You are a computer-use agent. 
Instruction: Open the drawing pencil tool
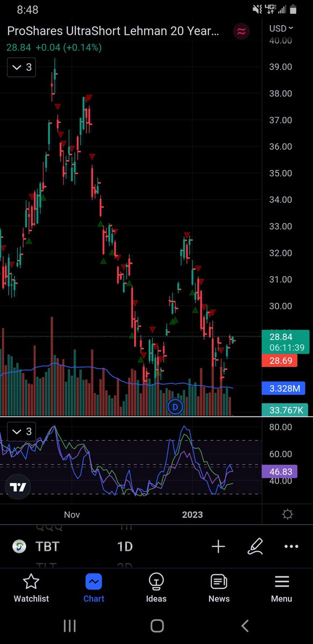click(256, 546)
